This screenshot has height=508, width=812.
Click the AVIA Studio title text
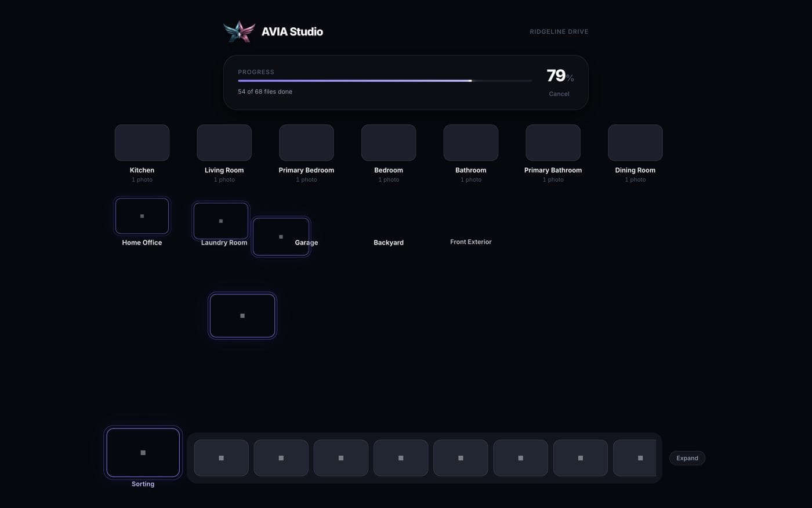(x=292, y=32)
